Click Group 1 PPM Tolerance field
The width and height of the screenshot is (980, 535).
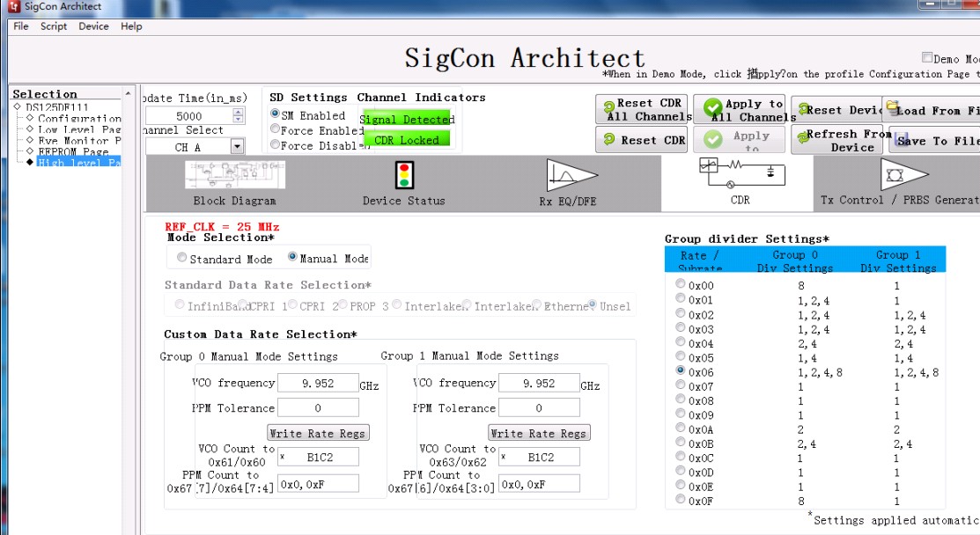(540, 407)
